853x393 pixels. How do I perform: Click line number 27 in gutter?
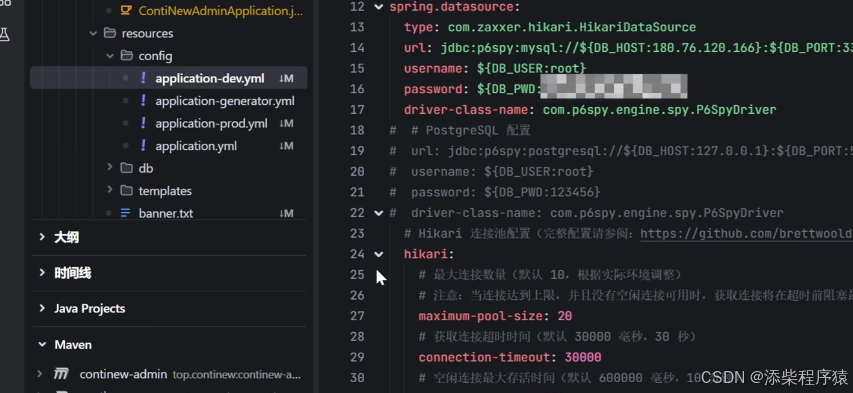point(357,316)
